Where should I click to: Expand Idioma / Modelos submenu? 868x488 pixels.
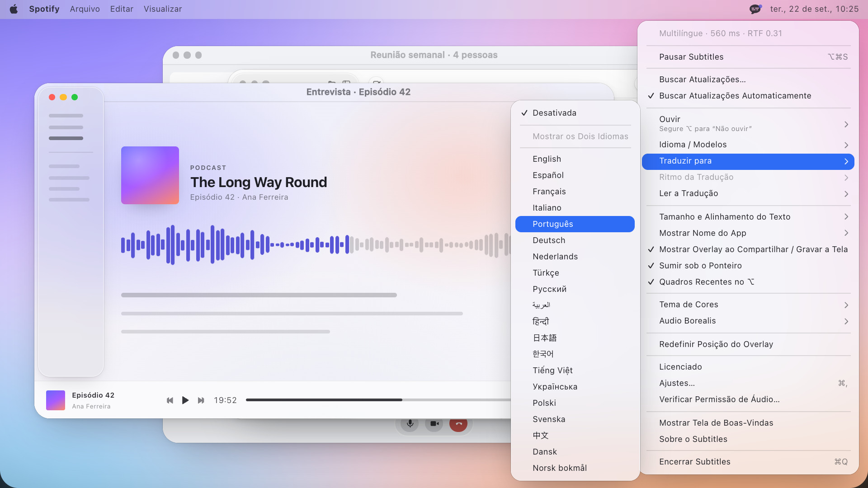(748, 145)
